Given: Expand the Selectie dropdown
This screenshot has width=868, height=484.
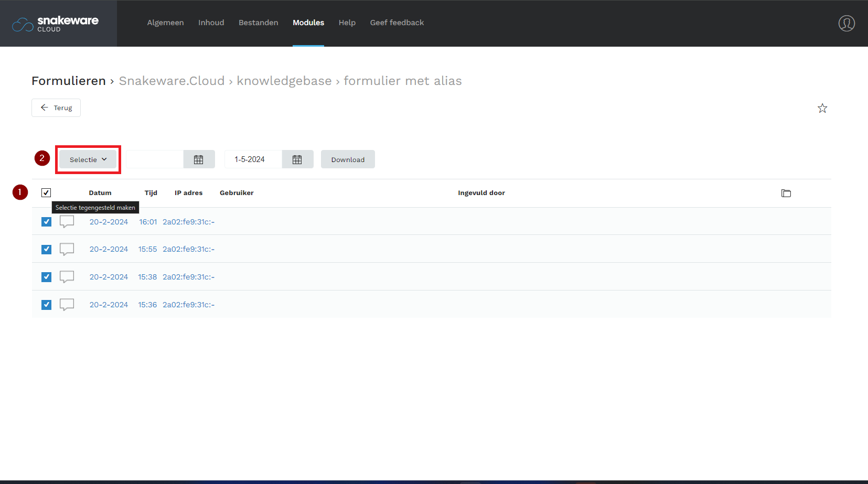Looking at the screenshot, I should (88, 159).
